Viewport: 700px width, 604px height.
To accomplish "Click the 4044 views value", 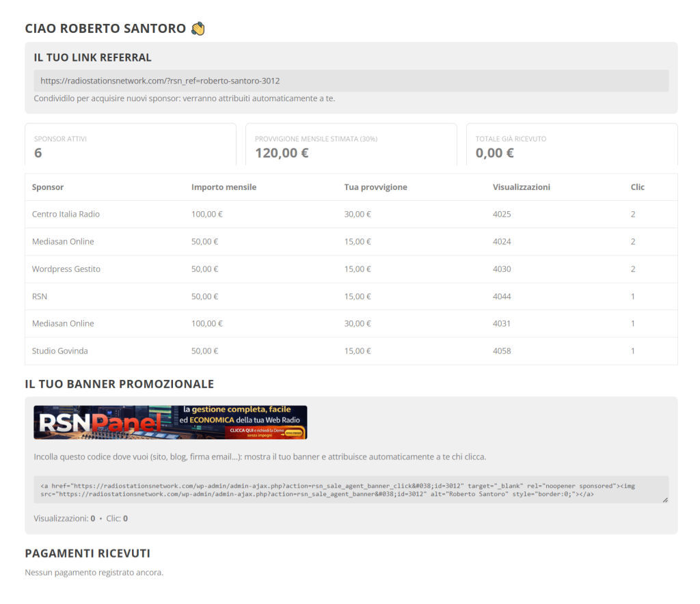I will pos(502,297).
